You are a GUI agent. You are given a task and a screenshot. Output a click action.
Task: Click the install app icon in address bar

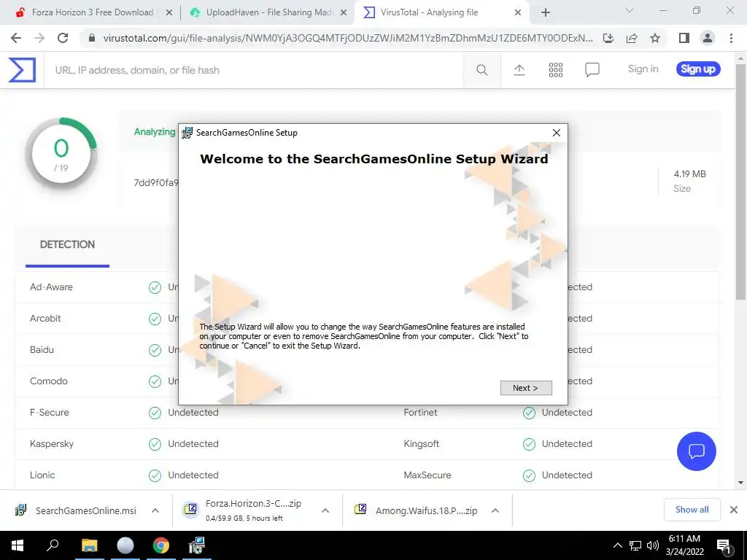pyautogui.click(x=608, y=38)
